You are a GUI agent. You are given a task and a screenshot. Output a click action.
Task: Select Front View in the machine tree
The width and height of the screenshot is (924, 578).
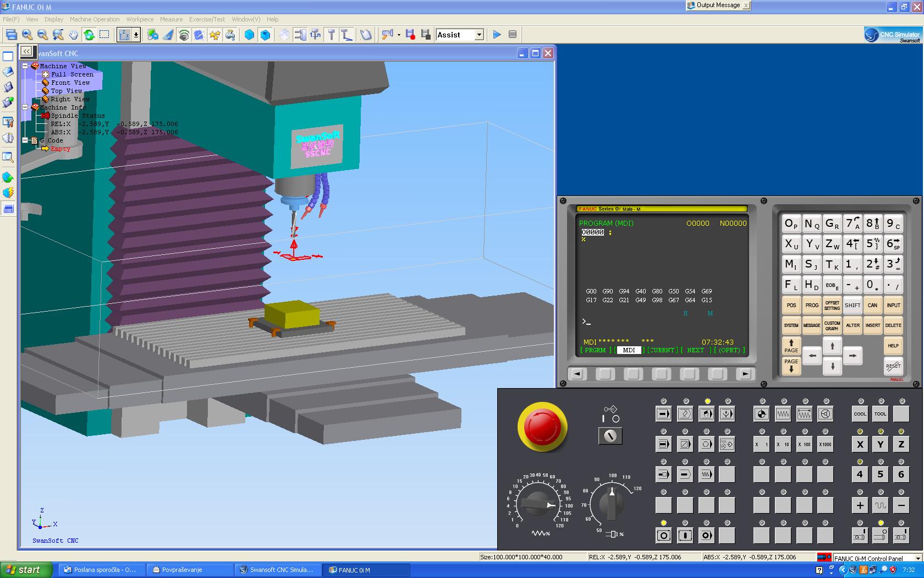tap(70, 83)
